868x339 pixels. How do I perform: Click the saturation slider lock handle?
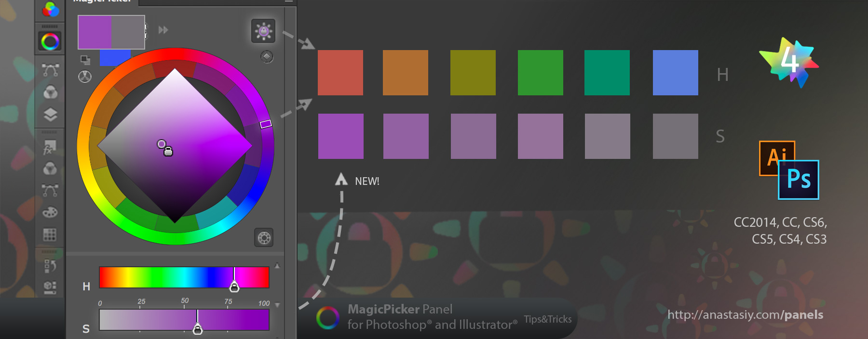click(198, 329)
